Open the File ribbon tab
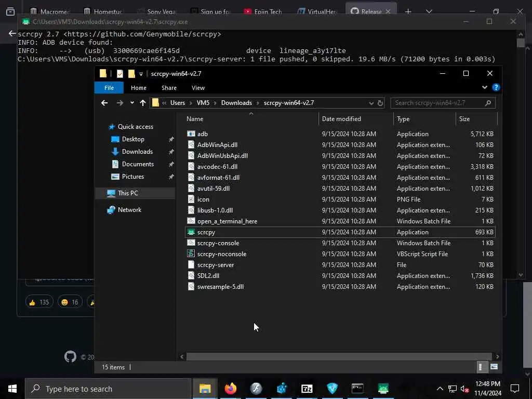Image resolution: width=532 pixels, height=399 pixels. click(x=109, y=87)
